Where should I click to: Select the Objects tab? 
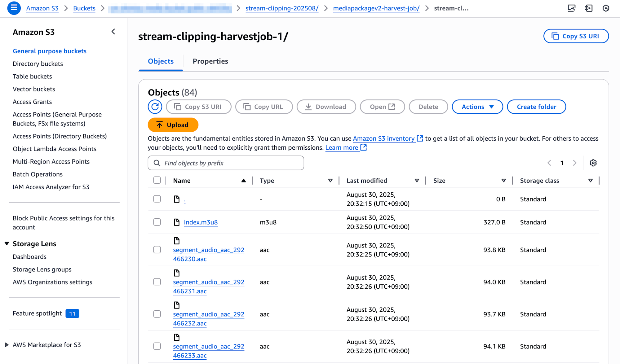coord(161,61)
